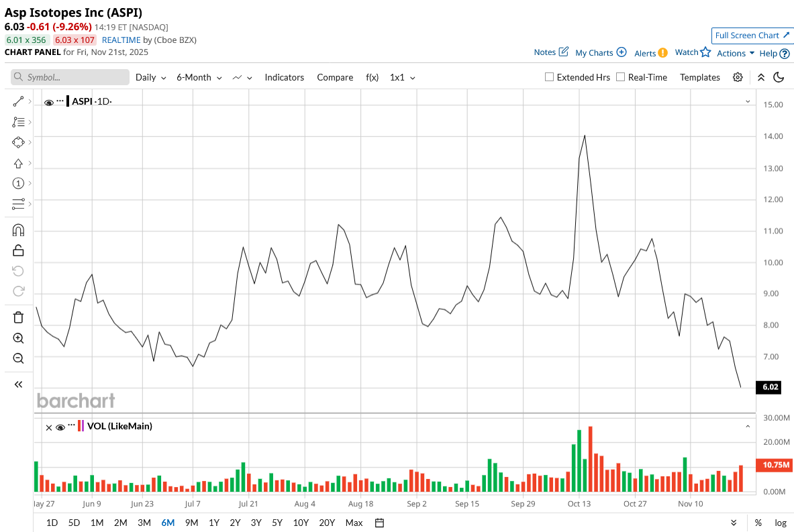Click the Watch star icon
The height and width of the screenshot is (532, 794).
[x=705, y=52]
